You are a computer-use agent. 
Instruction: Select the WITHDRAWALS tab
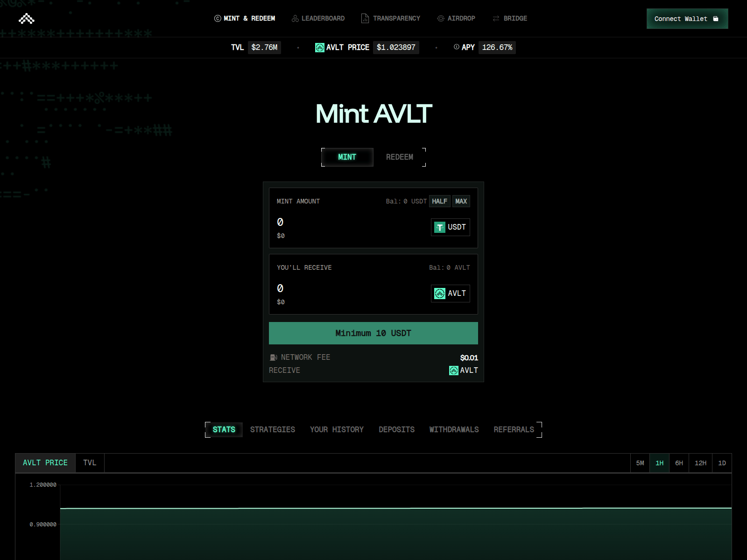tap(454, 430)
